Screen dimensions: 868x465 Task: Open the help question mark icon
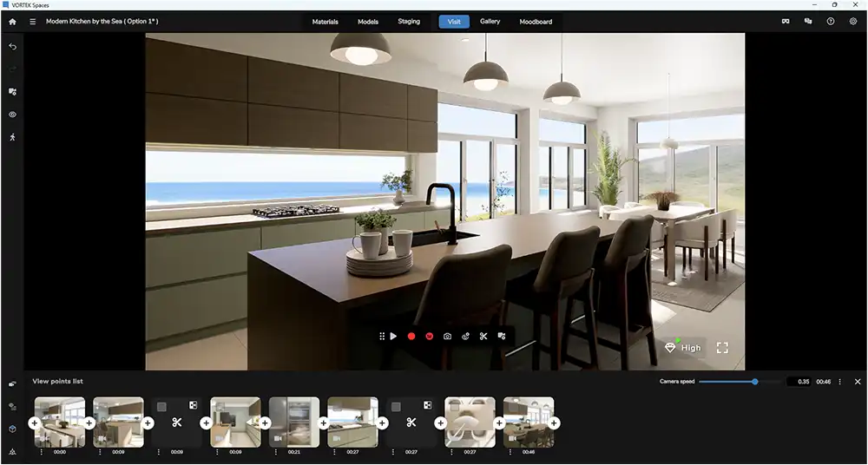point(831,22)
